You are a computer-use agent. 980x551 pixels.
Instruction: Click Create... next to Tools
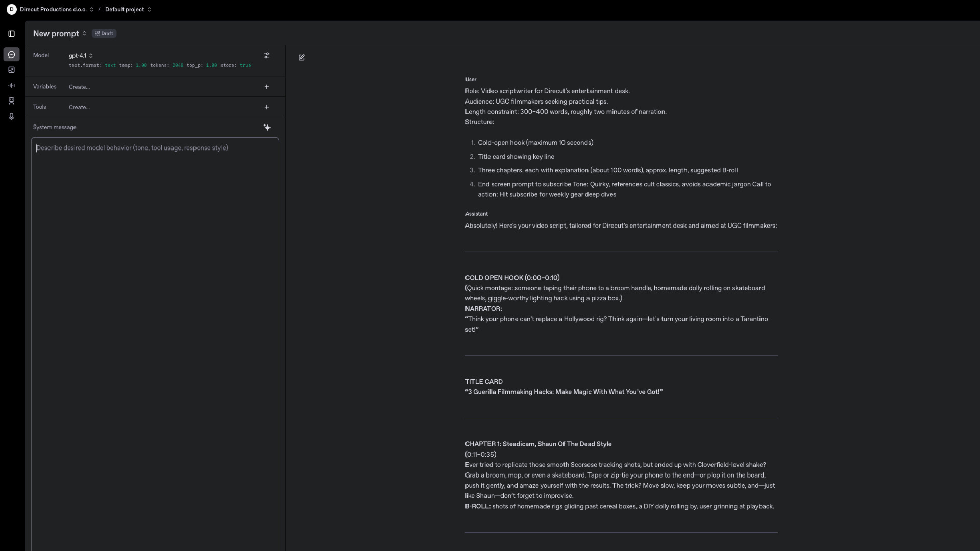79,107
